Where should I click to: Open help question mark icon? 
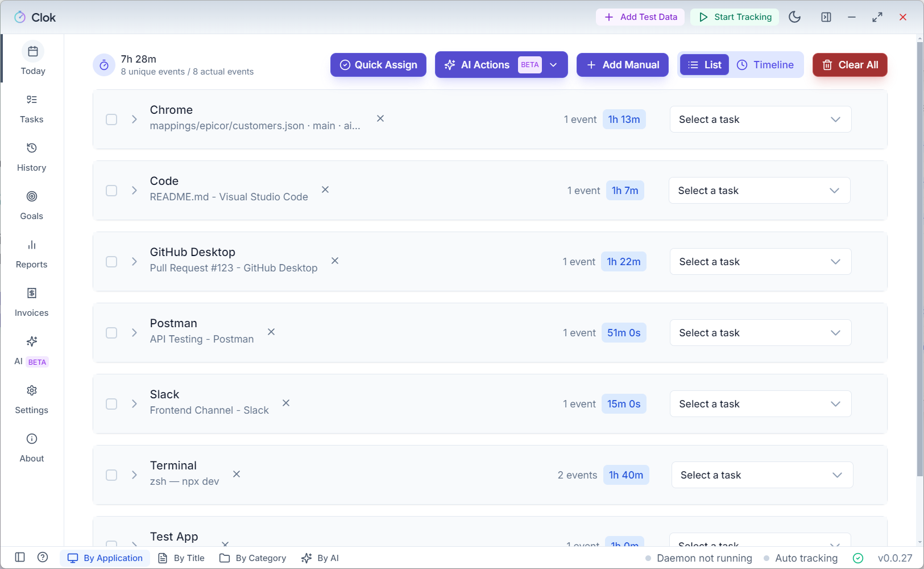tap(43, 557)
